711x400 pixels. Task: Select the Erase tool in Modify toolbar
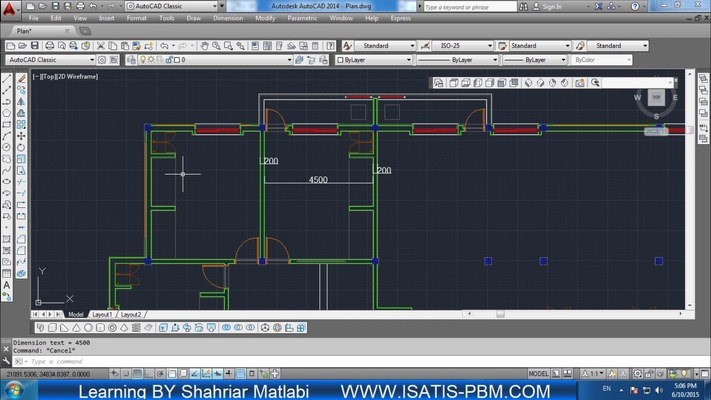pos(21,79)
